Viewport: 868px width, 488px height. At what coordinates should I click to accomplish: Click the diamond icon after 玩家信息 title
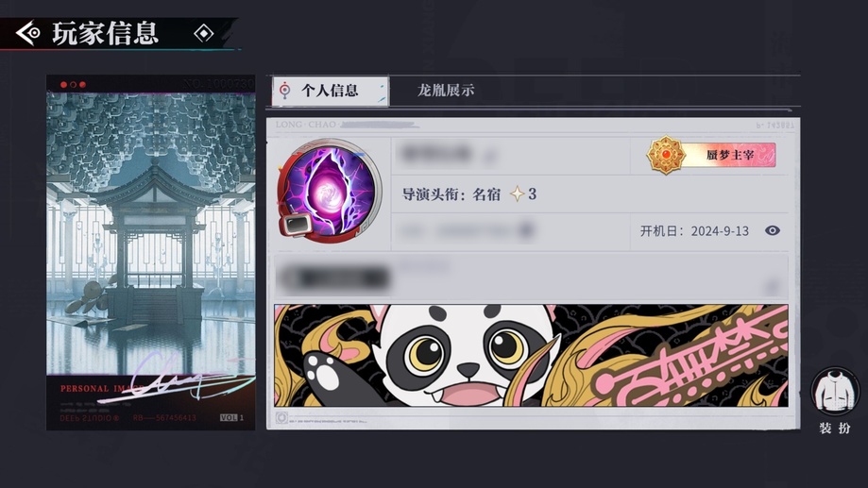point(204,34)
